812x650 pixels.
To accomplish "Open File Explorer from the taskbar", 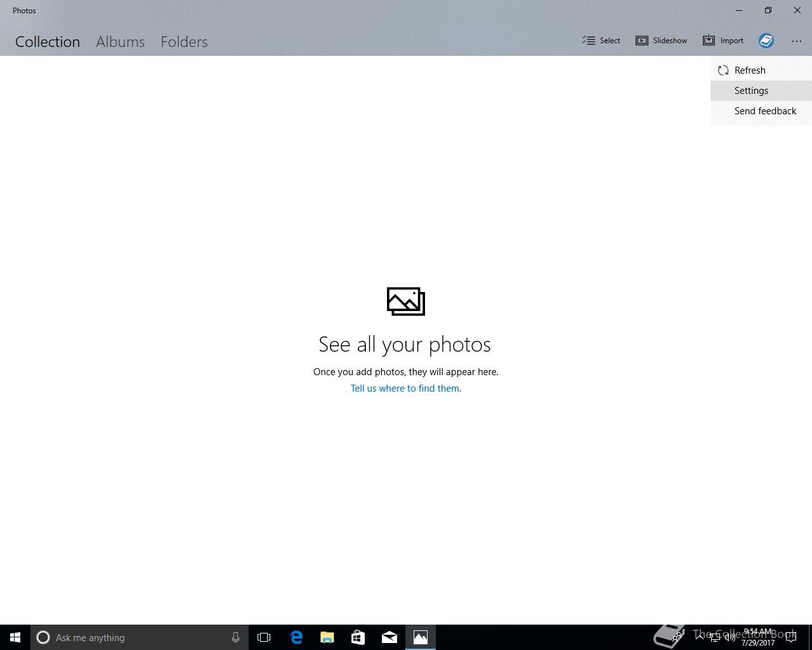I will pyautogui.click(x=327, y=637).
